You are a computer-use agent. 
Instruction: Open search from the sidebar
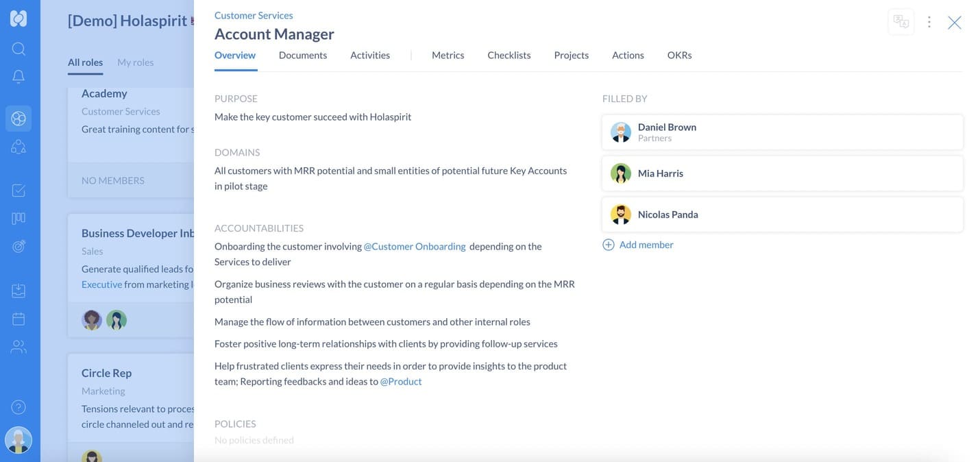(x=19, y=49)
